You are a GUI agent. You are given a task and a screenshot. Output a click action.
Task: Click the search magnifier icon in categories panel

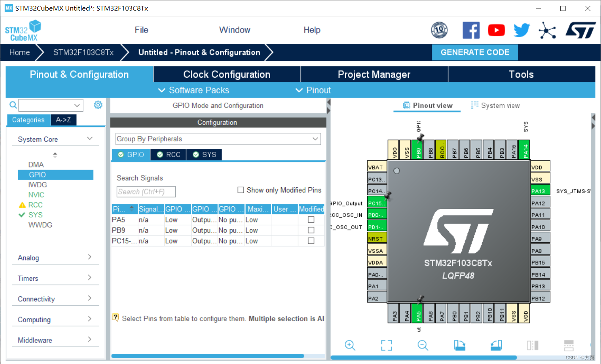[13, 105]
